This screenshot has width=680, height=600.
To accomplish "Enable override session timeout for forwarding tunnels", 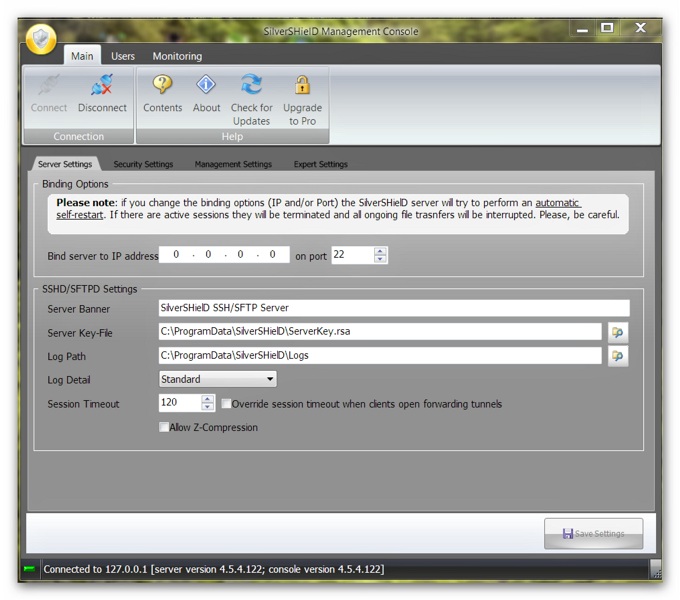I will pyautogui.click(x=226, y=404).
